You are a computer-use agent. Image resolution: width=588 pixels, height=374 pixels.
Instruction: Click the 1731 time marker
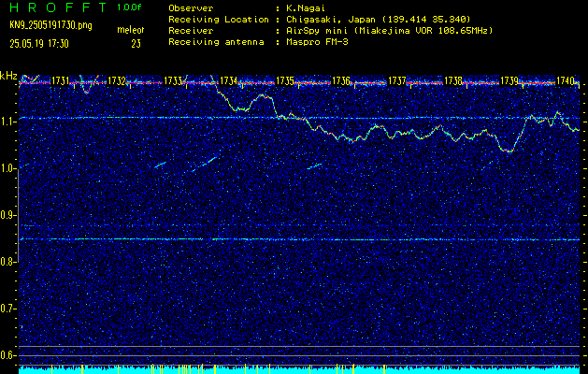pos(61,80)
